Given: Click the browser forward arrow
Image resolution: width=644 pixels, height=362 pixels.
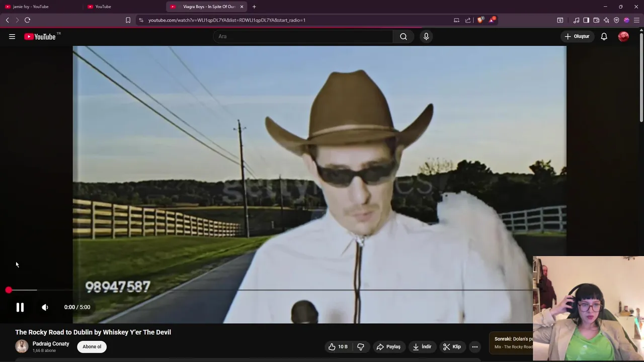Looking at the screenshot, I should pyautogui.click(x=17, y=20).
